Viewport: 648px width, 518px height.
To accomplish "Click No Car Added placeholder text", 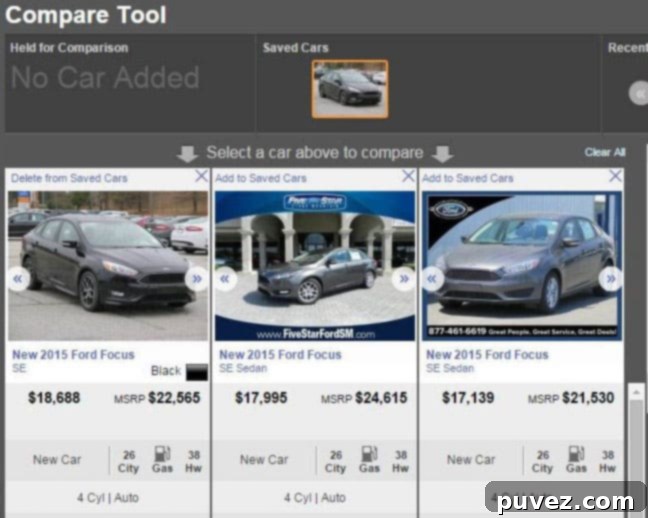I will pos(105,78).
